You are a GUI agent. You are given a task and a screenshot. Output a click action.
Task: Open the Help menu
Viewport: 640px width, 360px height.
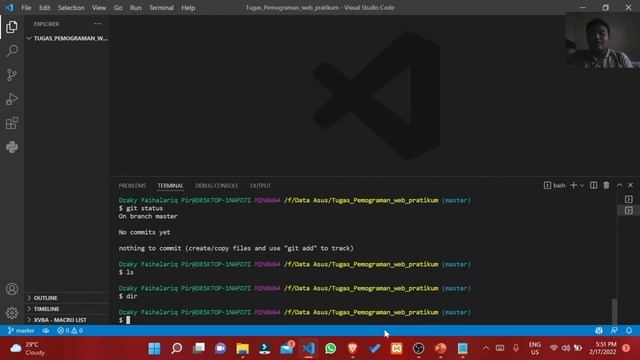point(188,8)
